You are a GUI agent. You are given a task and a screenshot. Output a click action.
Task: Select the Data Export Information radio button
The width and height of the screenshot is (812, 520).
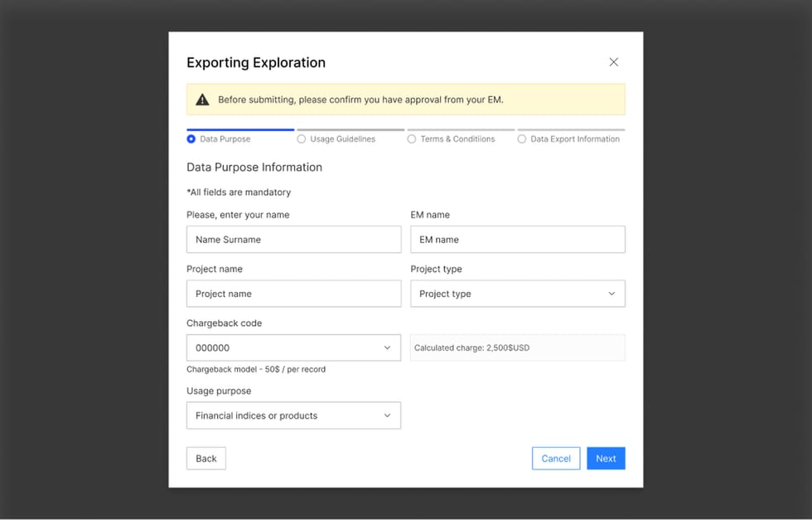click(521, 139)
